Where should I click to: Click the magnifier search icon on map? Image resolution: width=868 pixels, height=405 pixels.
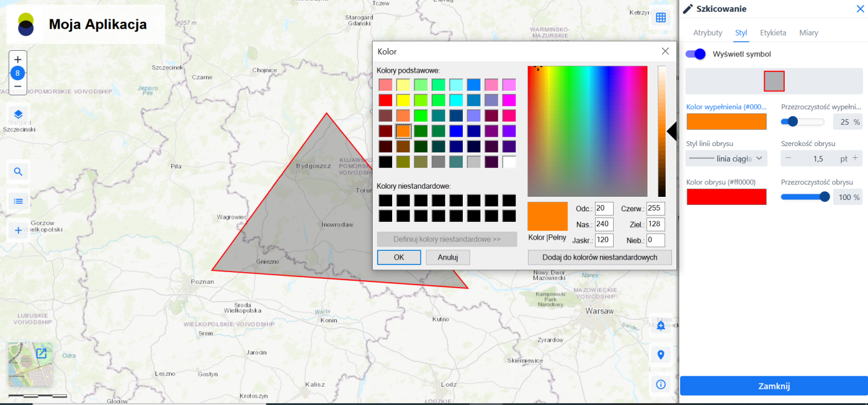pos(18,172)
